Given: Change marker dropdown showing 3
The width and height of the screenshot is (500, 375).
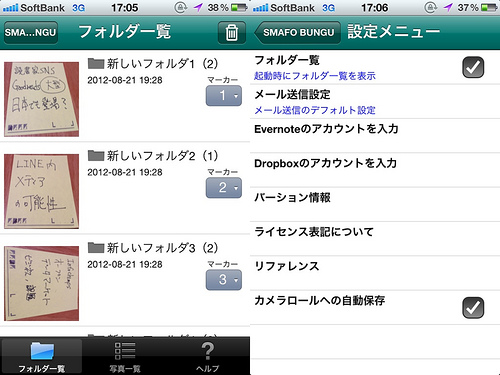Looking at the screenshot, I should pyautogui.click(x=224, y=280).
